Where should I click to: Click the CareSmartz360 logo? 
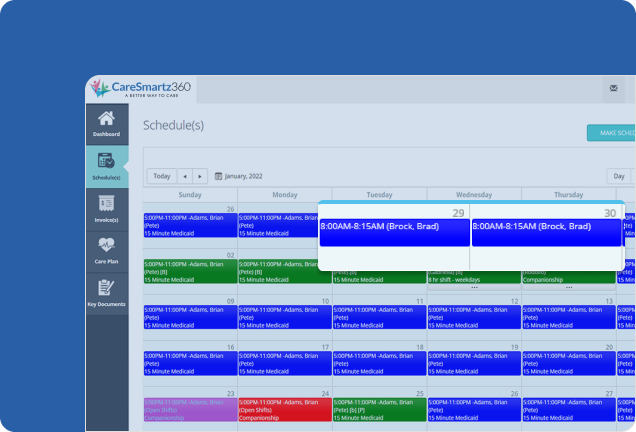coord(141,88)
